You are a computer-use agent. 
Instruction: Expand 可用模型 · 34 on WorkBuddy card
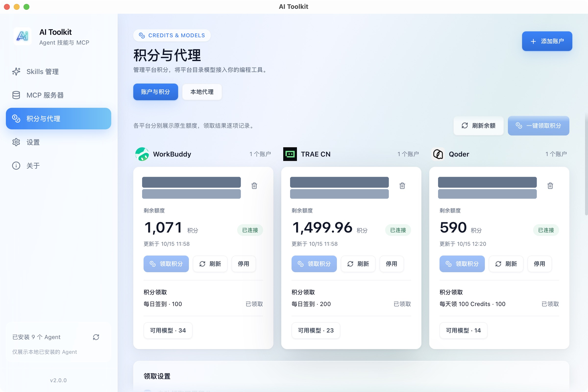coord(168,331)
